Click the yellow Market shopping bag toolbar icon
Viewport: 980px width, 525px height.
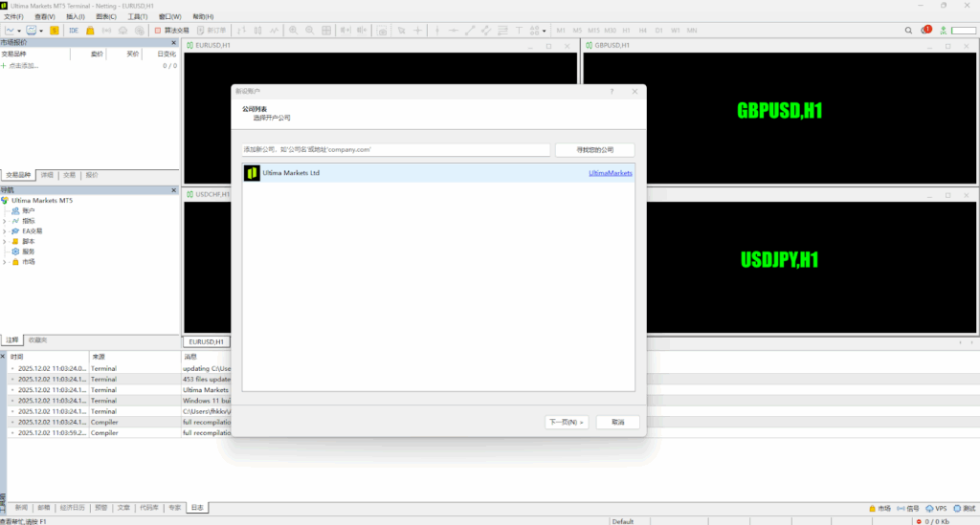pos(90,30)
